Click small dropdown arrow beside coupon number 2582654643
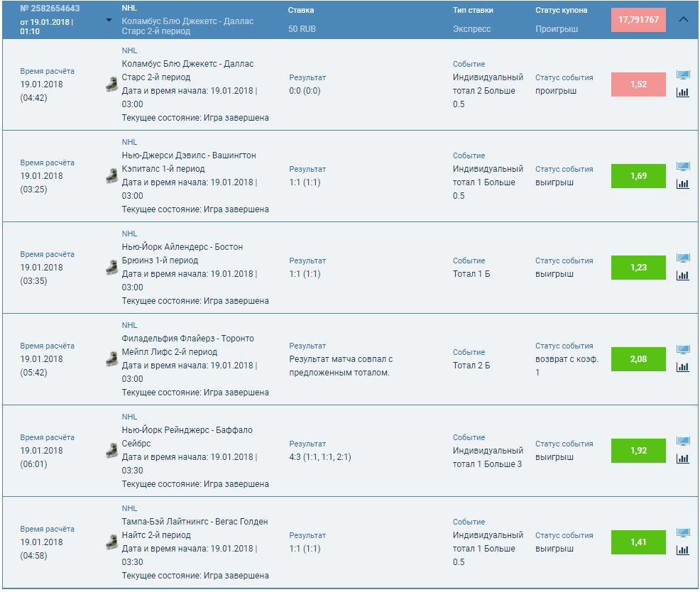Image resolution: width=700 pixels, height=592 pixels. point(109,20)
